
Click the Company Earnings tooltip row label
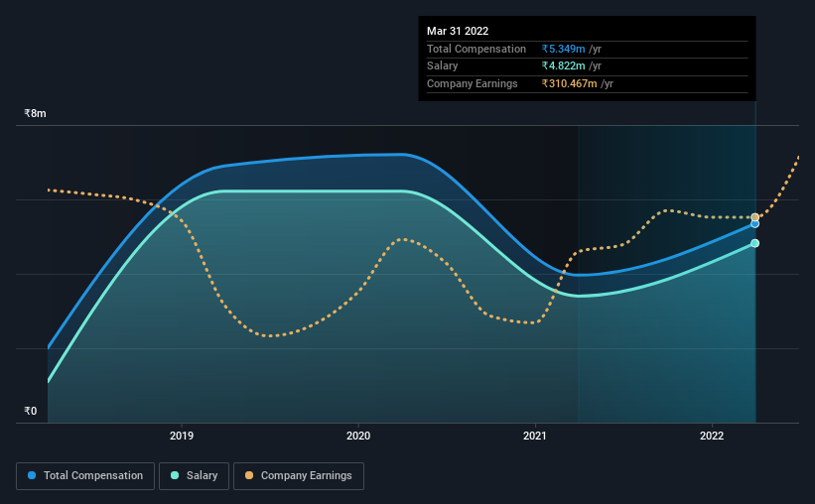(x=472, y=83)
